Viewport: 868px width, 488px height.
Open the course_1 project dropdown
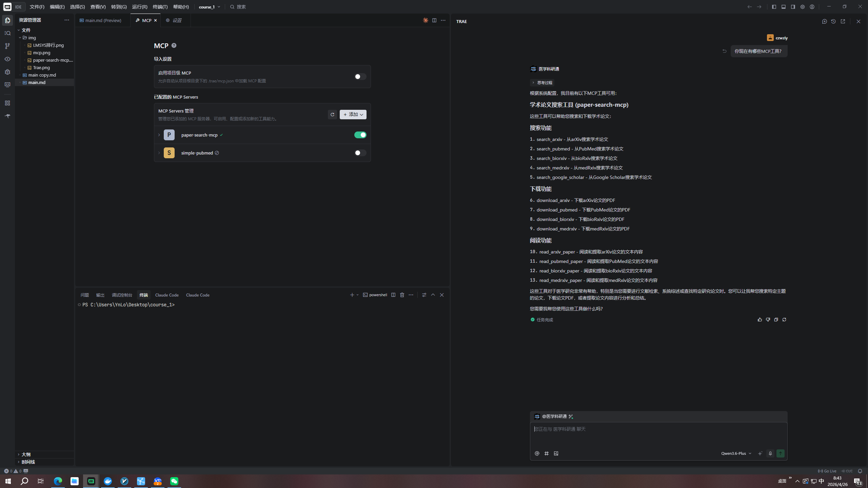(210, 7)
